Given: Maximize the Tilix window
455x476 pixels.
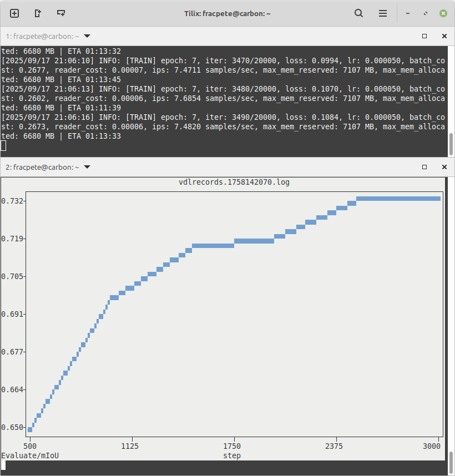Looking at the screenshot, I should pos(426,13).
